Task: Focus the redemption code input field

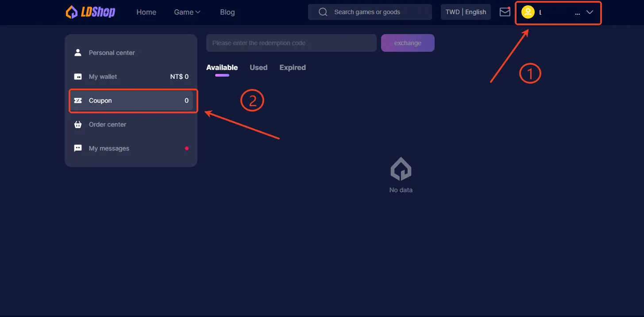Action: coord(291,43)
